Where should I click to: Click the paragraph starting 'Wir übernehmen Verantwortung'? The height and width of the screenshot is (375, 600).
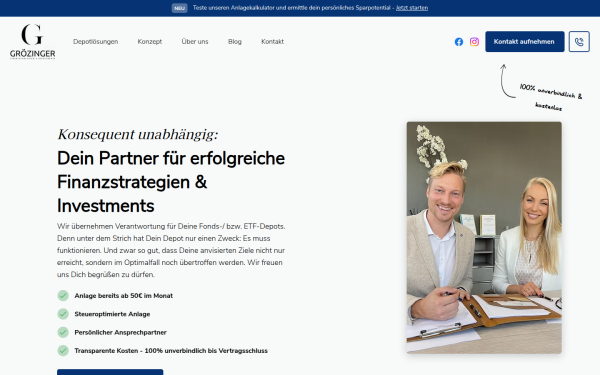[x=171, y=250]
